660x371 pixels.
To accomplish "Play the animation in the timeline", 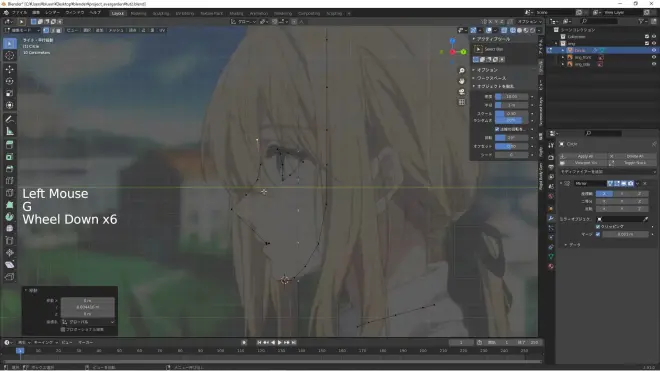I will coord(280,343).
